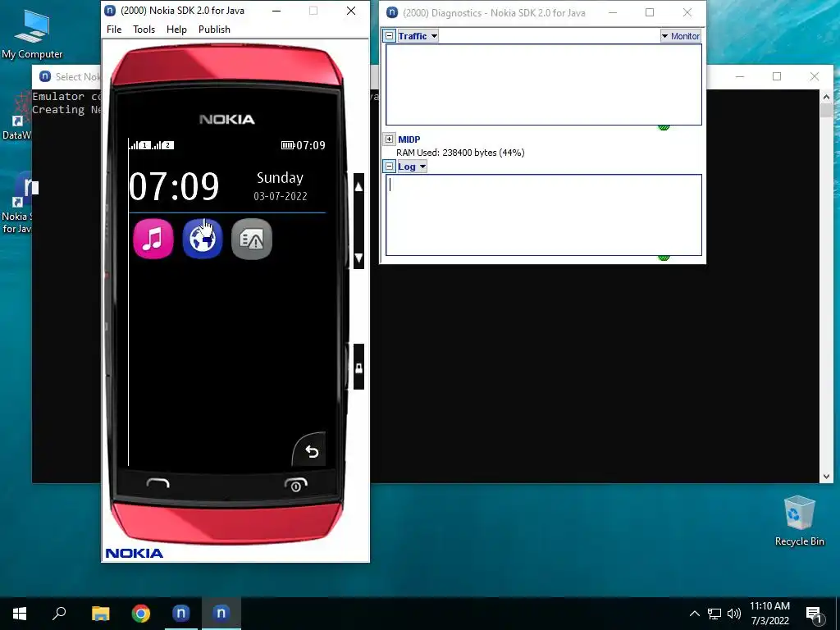
Task: Open Google Chrome from the taskbar
Action: point(141,614)
